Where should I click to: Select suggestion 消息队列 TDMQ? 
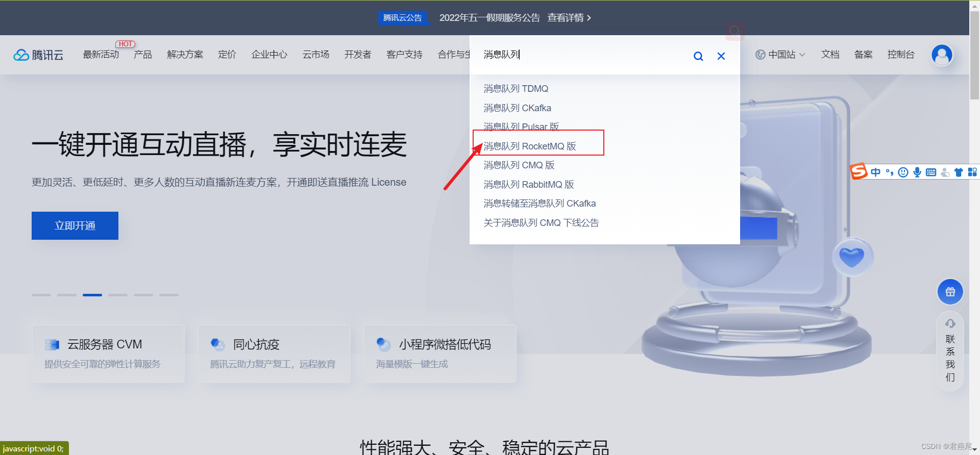[516, 89]
